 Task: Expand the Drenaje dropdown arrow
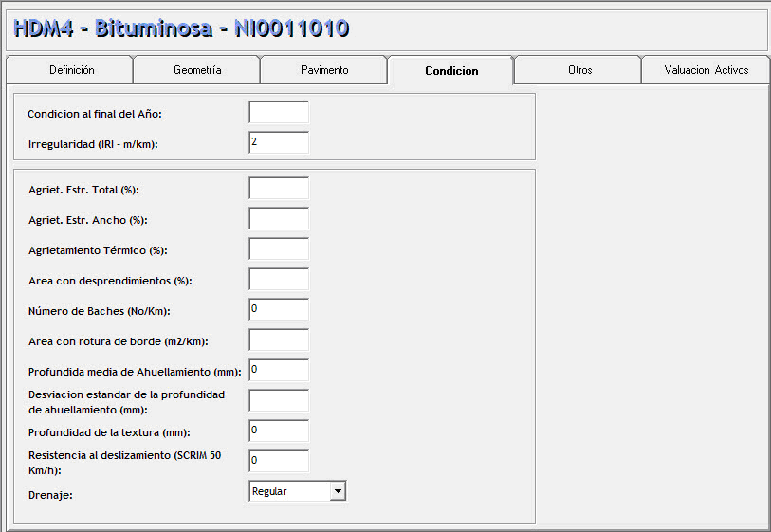tap(338, 491)
